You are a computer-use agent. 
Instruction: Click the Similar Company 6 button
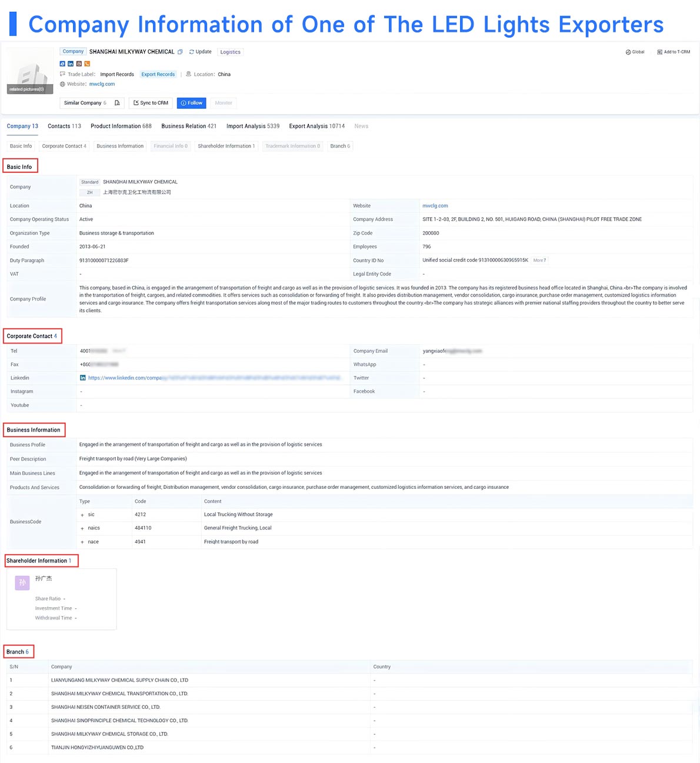point(92,103)
